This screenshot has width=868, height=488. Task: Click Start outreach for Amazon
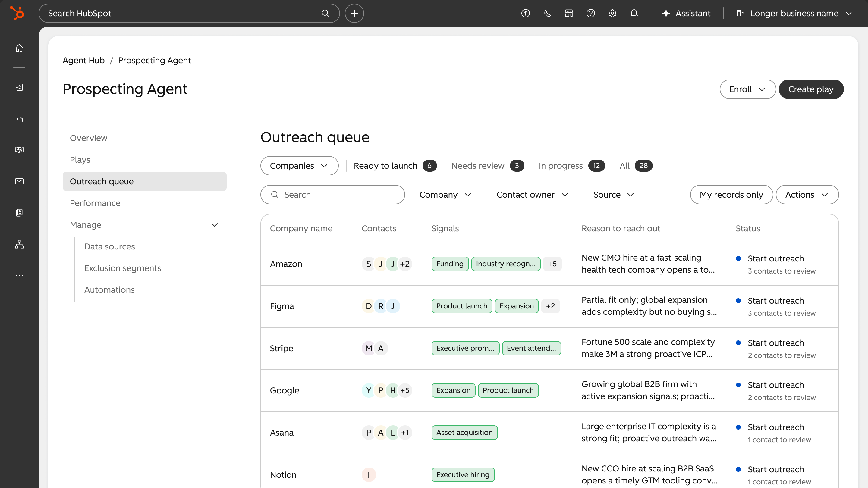click(x=776, y=259)
